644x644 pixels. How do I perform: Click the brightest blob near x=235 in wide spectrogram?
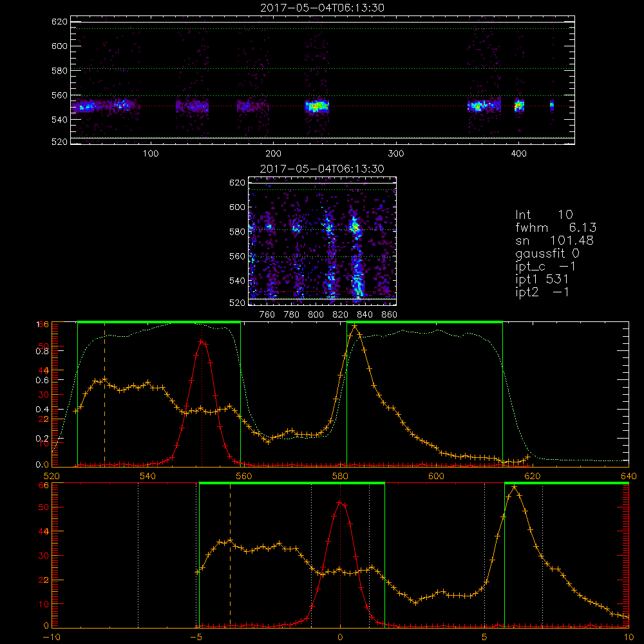pos(317,106)
